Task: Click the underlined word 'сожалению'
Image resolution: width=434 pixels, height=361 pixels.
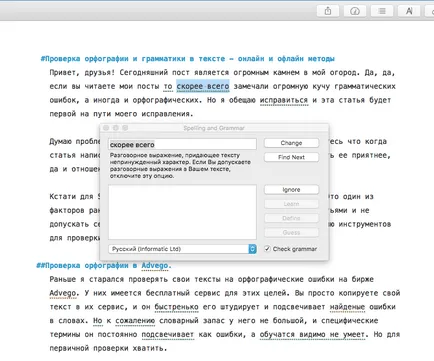Action: (x=135, y=321)
